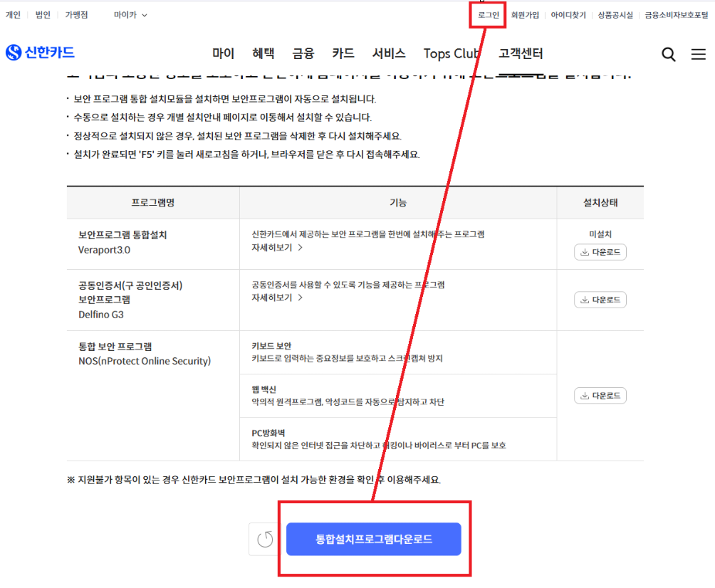This screenshot has height=588, width=715.
Task: Click the 로그인 link
Action: coord(489,15)
